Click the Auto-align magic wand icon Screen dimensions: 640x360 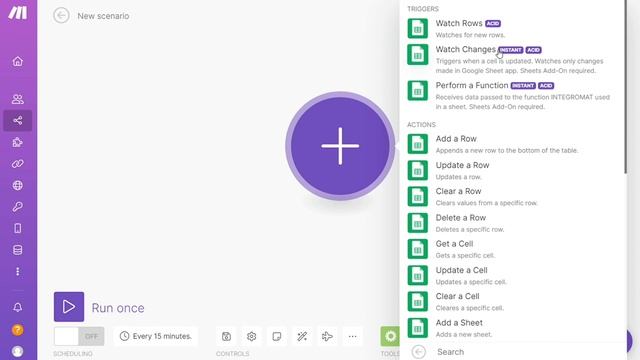(302, 336)
